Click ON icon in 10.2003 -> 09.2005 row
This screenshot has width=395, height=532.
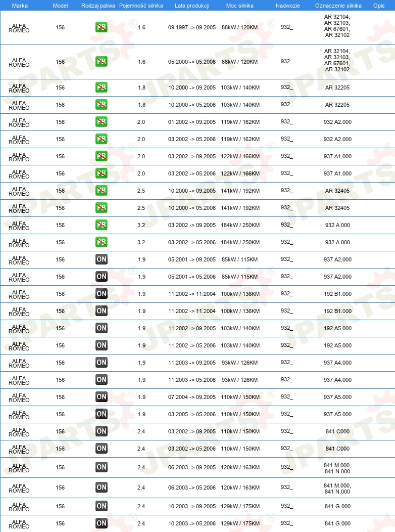102,506
